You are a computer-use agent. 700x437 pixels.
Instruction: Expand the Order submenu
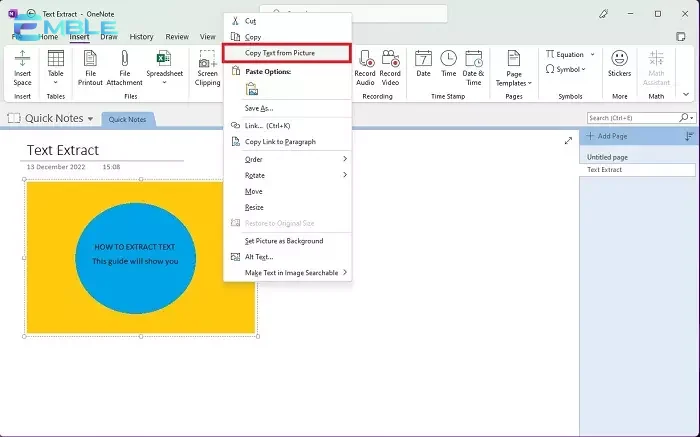(x=288, y=159)
